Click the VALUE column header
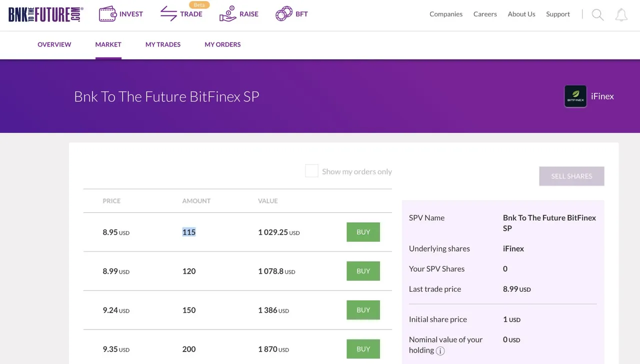The width and height of the screenshot is (640, 364). pyautogui.click(x=268, y=201)
